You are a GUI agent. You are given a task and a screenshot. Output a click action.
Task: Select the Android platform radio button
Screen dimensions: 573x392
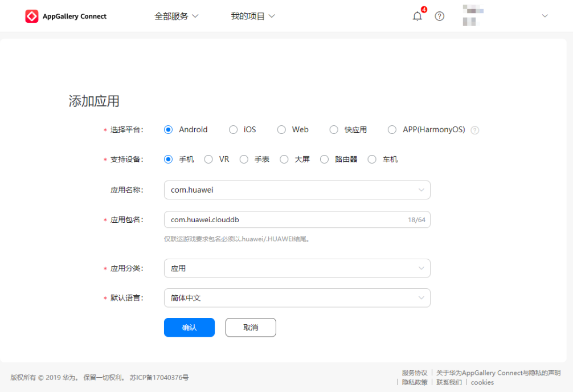point(168,130)
